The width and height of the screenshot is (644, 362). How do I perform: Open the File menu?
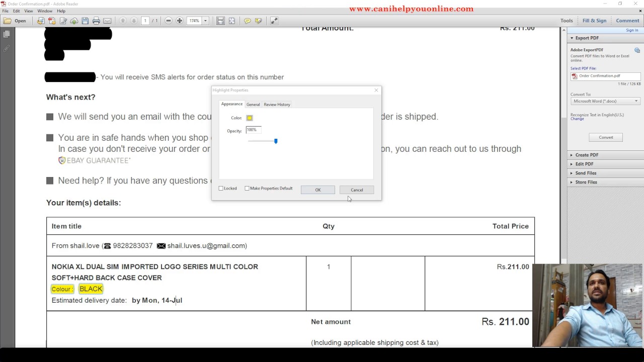(x=6, y=11)
